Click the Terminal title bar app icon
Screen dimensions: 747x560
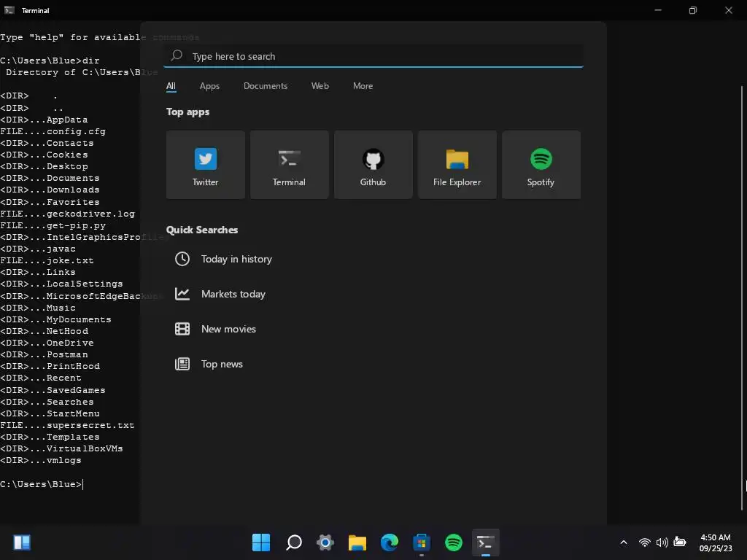click(9, 10)
